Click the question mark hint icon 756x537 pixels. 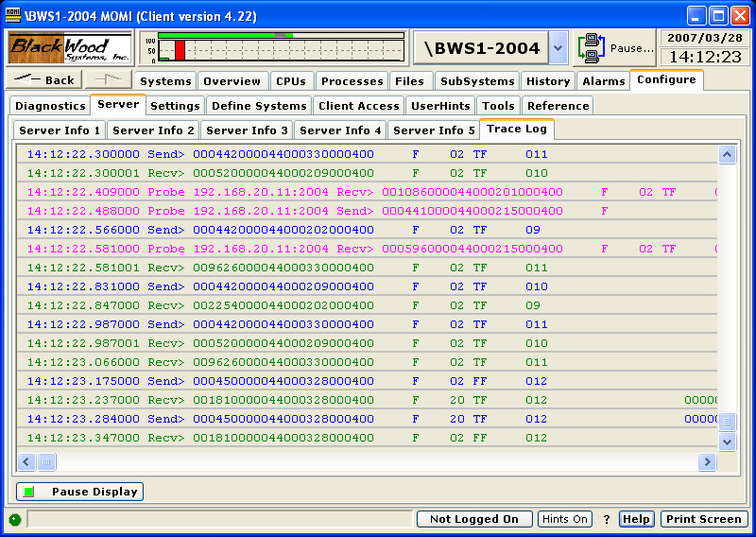point(607,519)
